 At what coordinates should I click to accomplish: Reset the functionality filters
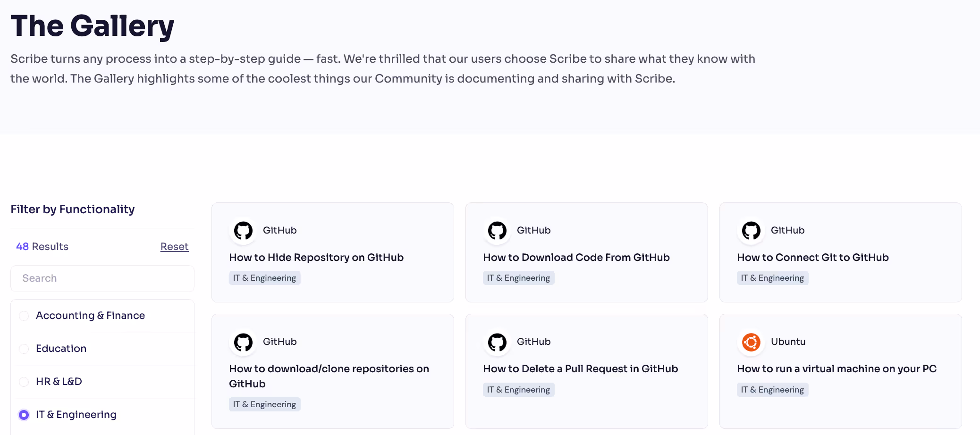click(x=174, y=247)
